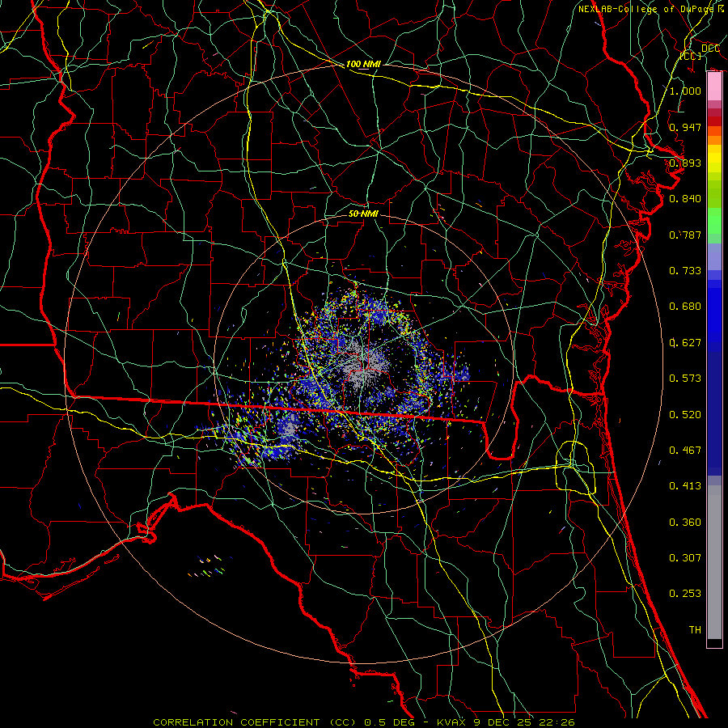Click the 0.360 scale value

[x=685, y=523]
